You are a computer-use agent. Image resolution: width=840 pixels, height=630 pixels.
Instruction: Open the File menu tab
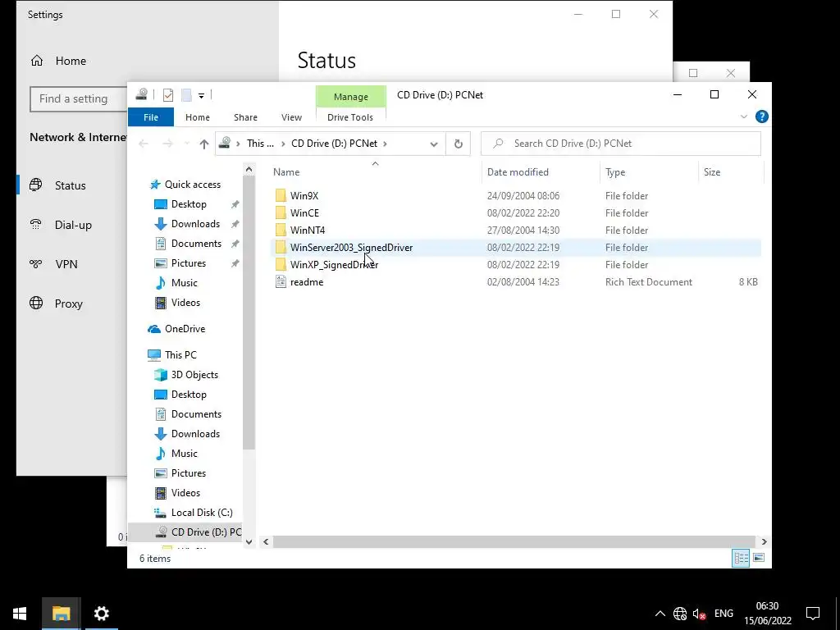(151, 116)
